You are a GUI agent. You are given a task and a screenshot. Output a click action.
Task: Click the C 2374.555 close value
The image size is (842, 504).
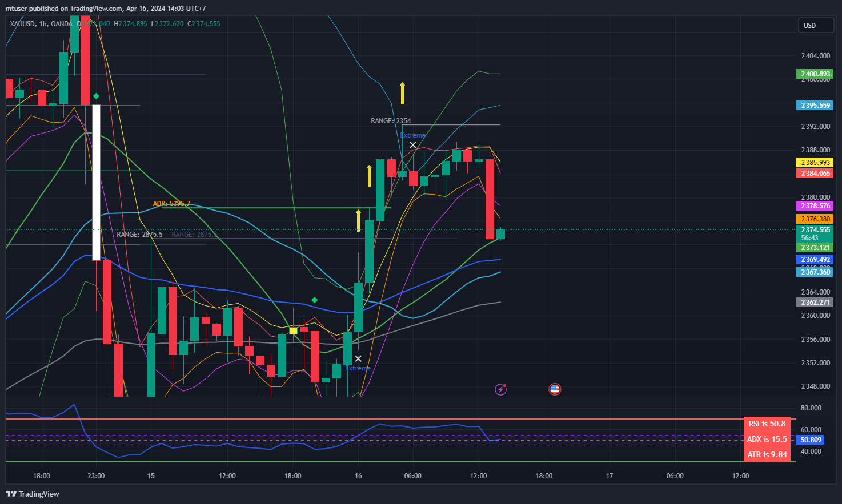point(204,24)
